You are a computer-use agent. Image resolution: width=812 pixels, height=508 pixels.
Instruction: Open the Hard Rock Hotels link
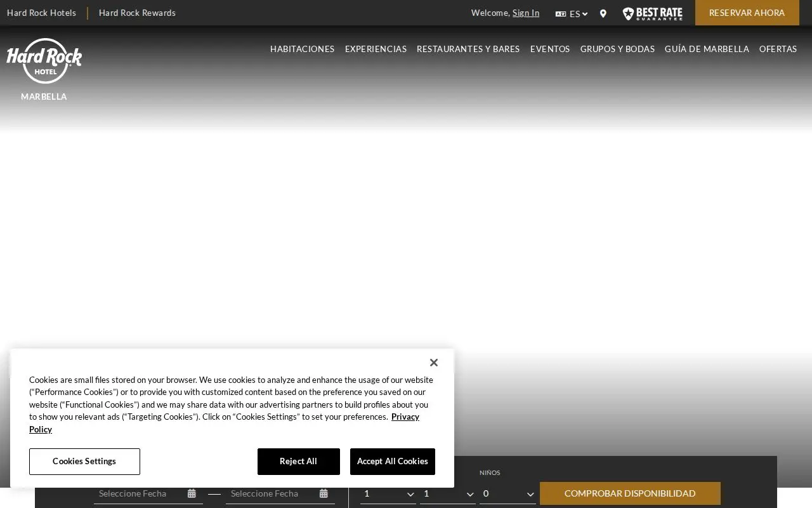[x=41, y=13]
